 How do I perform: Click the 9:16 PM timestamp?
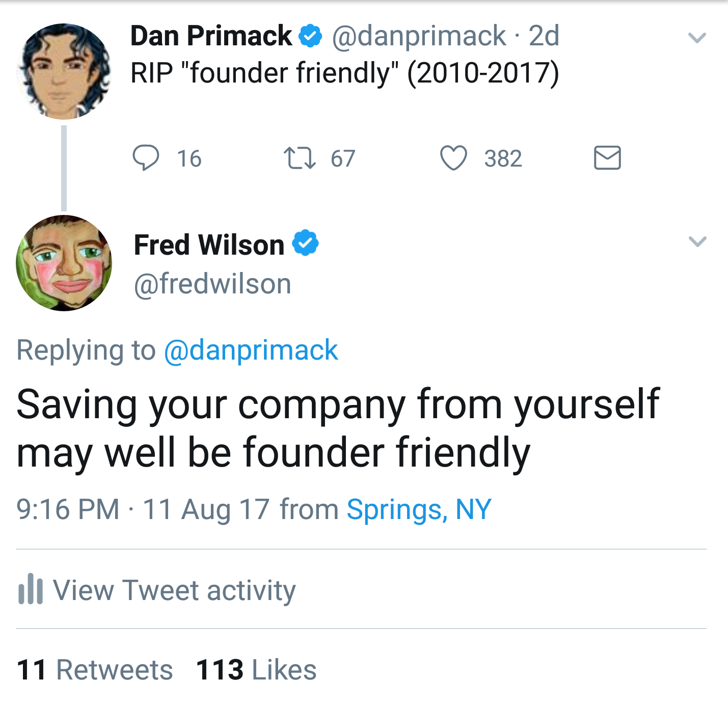68,509
